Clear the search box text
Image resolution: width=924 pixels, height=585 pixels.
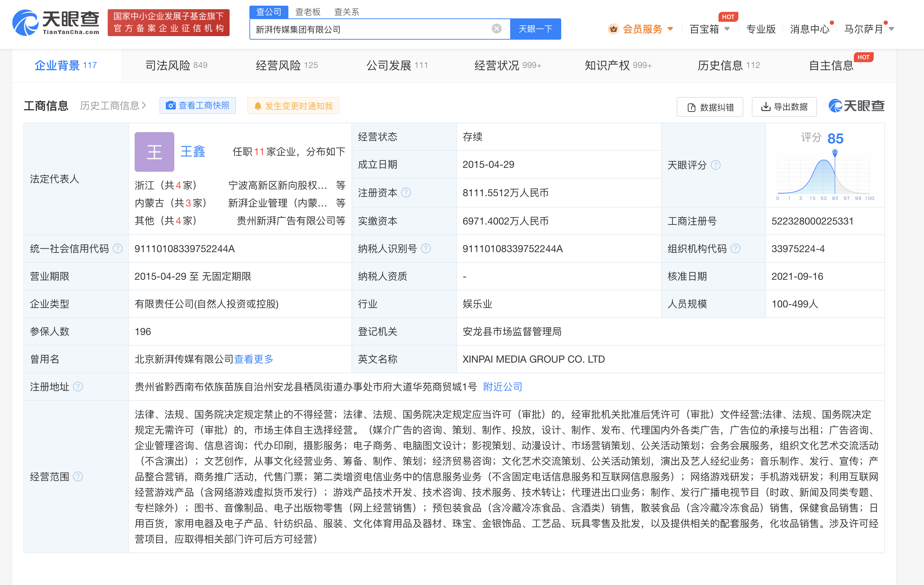[x=496, y=29]
